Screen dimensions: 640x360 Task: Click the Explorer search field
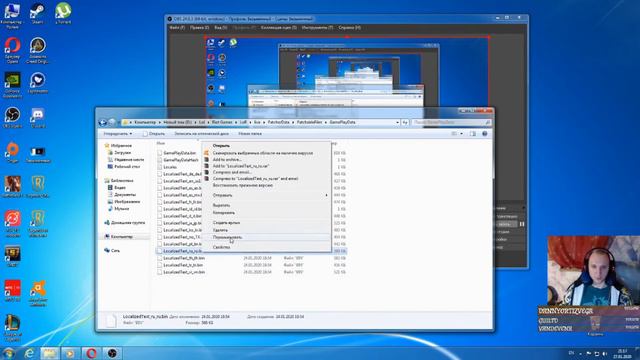451,122
